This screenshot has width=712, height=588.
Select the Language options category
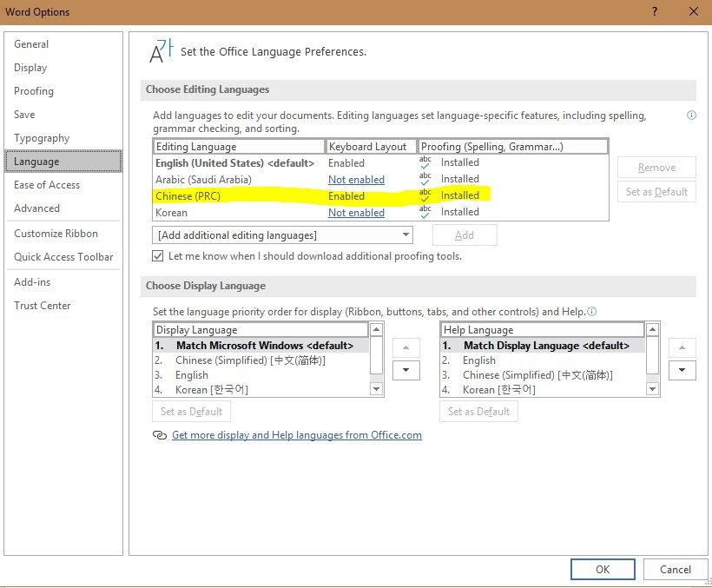63,162
